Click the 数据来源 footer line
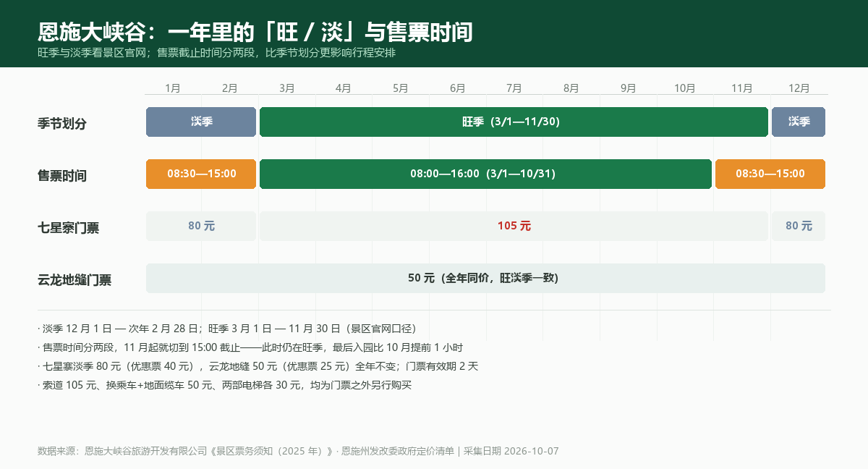This screenshot has height=469, width=868. click(298, 451)
